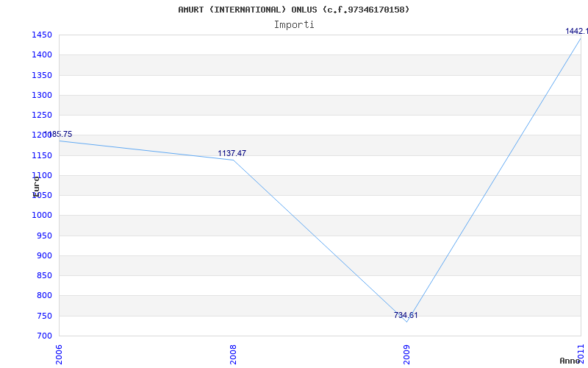Screen dimensions: 588x368
Task: Click the 2008 x-axis year label
Action: pyautogui.click(x=233, y=355)
